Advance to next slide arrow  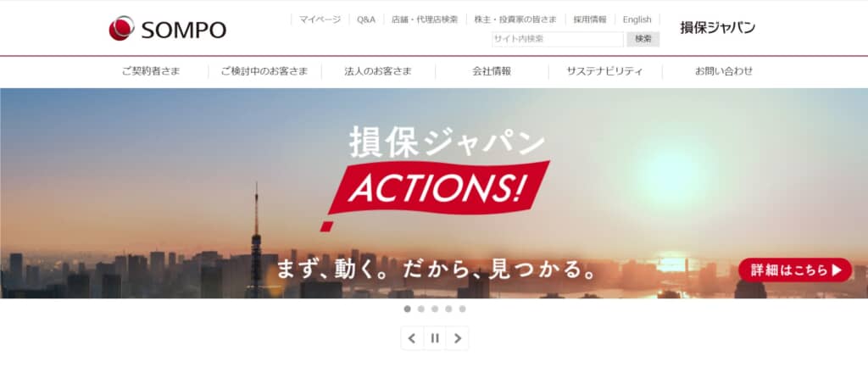(x=457, y=338)
